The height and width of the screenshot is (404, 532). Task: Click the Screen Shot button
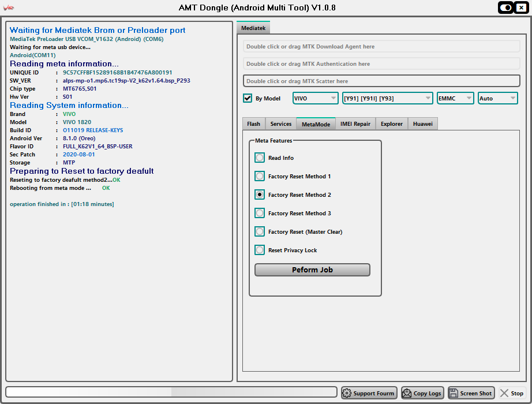(x=471, y=393)
